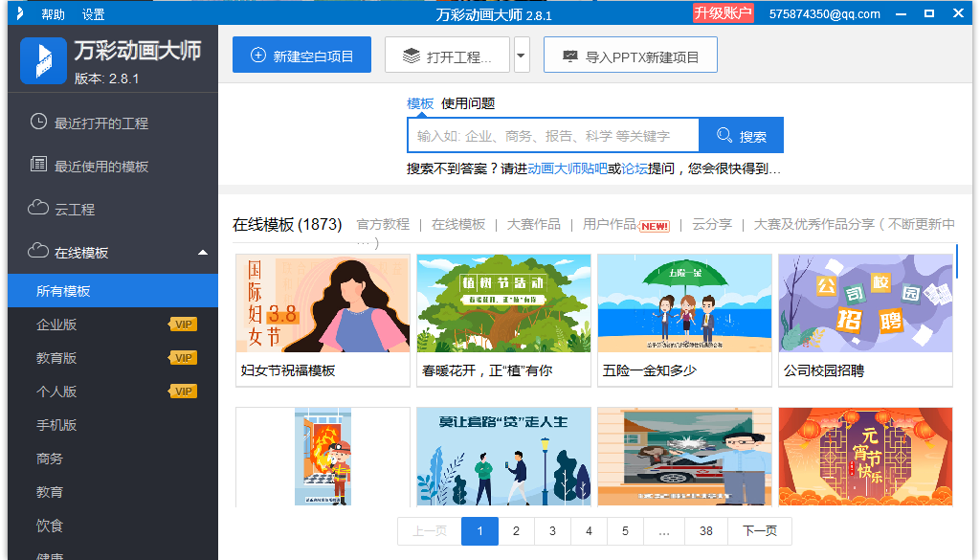Click 新建空白项目 button
This screenshot has width=980, height=560.
pyautogui.click(x=301, y=56)
